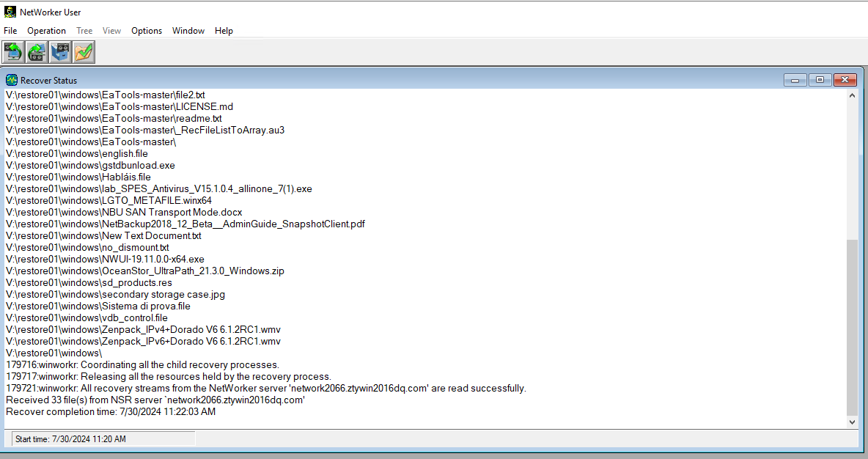Image resolution: width=868 pixels, height=459 pixels.
Task: Click the 'Received 33 file(s)' line
Action: [x=155, y=400]
